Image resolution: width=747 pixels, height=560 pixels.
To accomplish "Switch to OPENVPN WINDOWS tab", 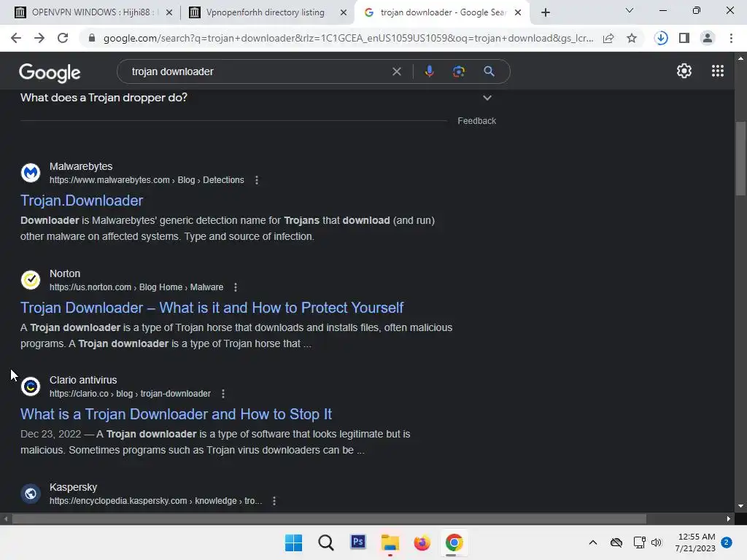I will tap(93, 12).
